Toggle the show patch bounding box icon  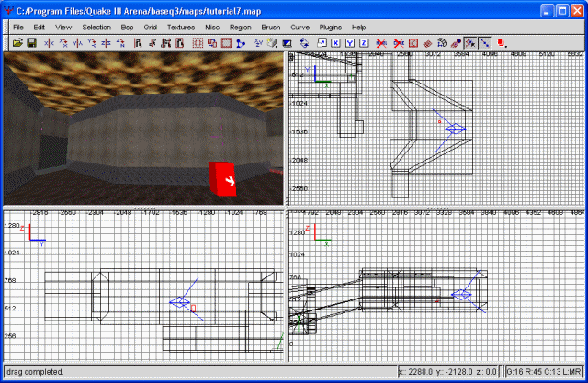click(x=413, y=43)
